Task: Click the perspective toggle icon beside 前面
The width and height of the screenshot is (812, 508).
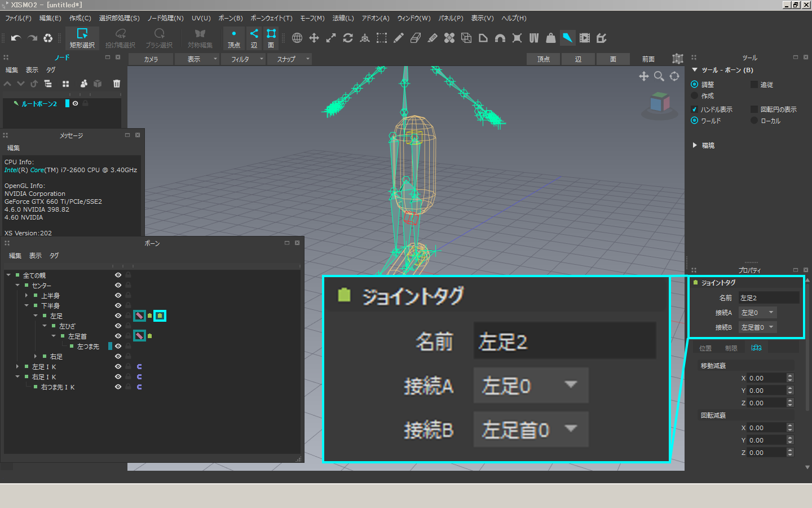Action: (x=677, y=59)
